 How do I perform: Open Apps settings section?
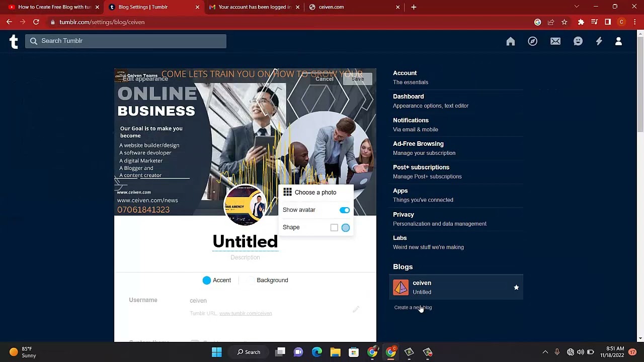coord(457,195)
